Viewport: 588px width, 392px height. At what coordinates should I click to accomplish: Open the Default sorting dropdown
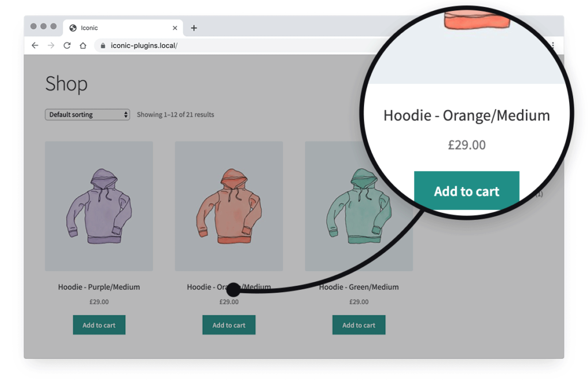(x=87, y=114)
